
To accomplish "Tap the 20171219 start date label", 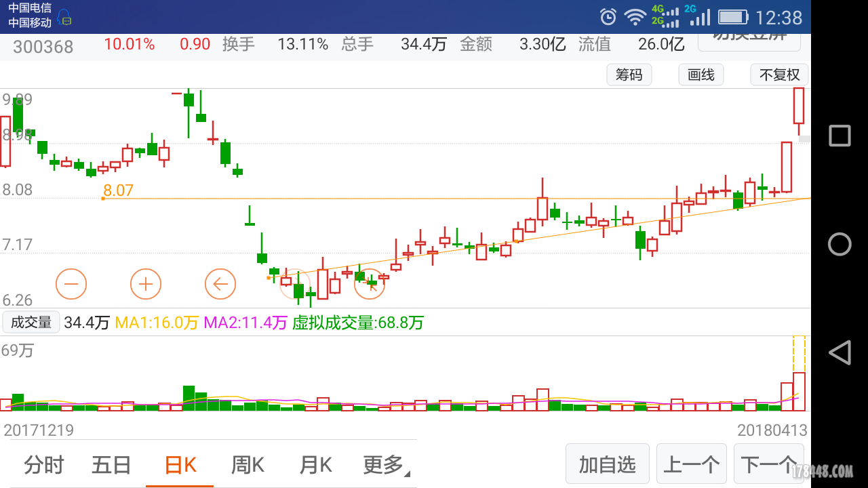I will click(x=39, y=430).
